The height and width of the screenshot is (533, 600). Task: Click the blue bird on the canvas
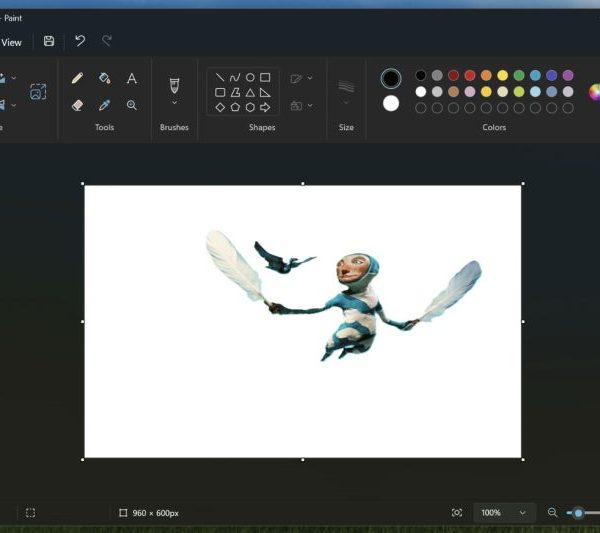283,258
